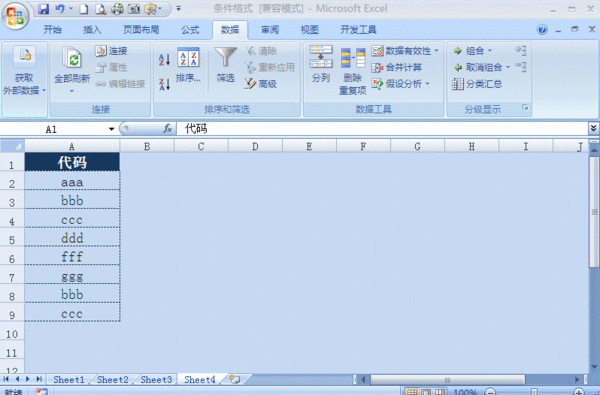This screenshot has width=600, height=395.
Task: Switch to the 公式 tab
Action: pos(190,30)
